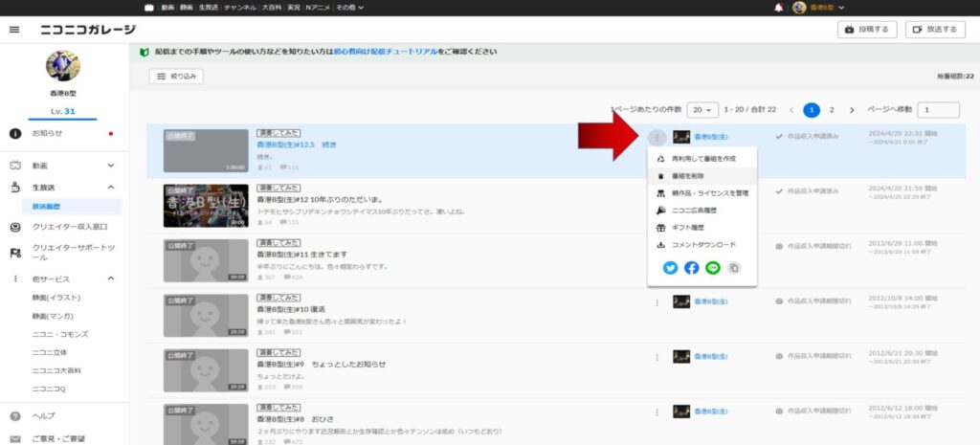Open the hamburger menu beside ニコニコガレージ
Image resolution: width=980 pixels, height=445 pixels.
coord(14,30)
